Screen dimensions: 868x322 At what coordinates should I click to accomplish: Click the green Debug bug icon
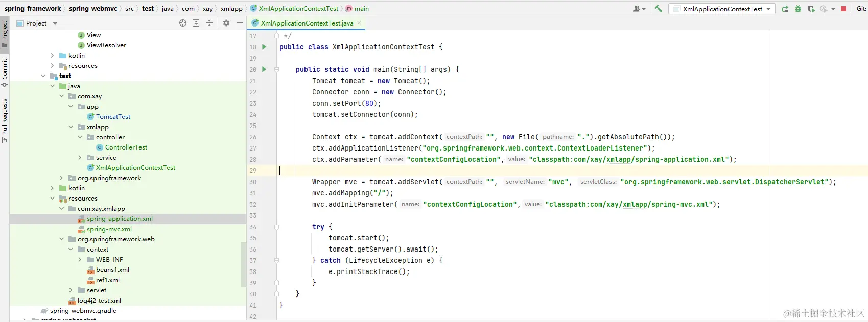(x=798, y=9)
